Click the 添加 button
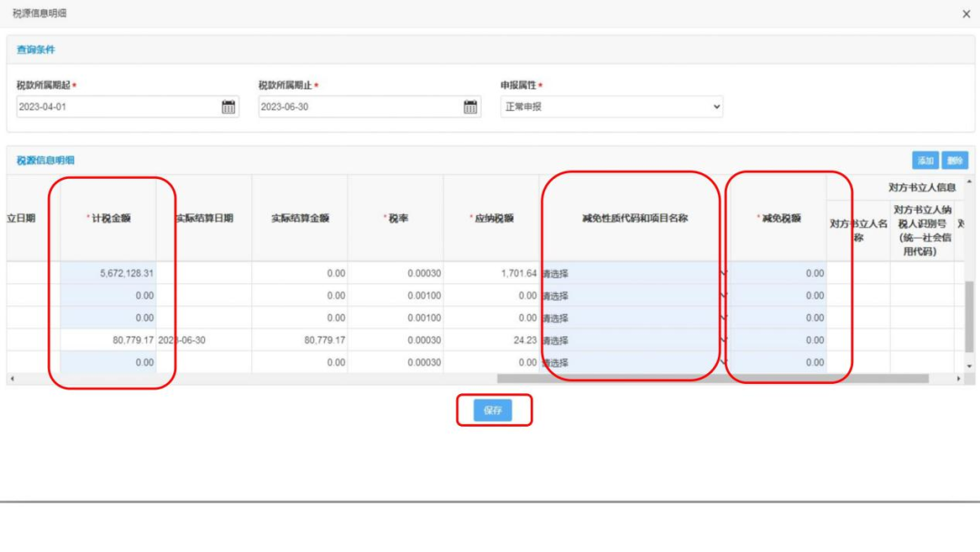The image size is (980, 552). pyautogui.click(x=925, y=161)
